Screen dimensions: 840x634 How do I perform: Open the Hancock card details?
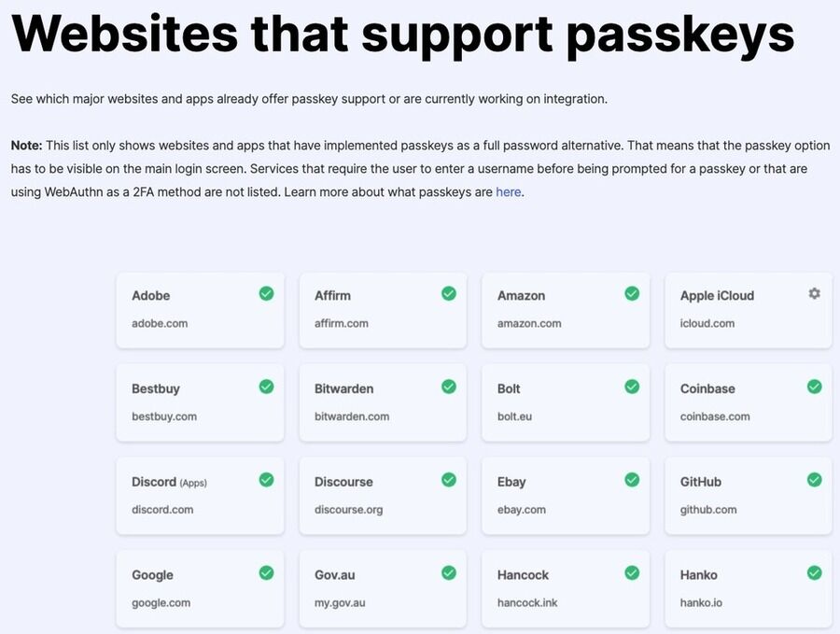pyautogui.click(x=566, y=588)
